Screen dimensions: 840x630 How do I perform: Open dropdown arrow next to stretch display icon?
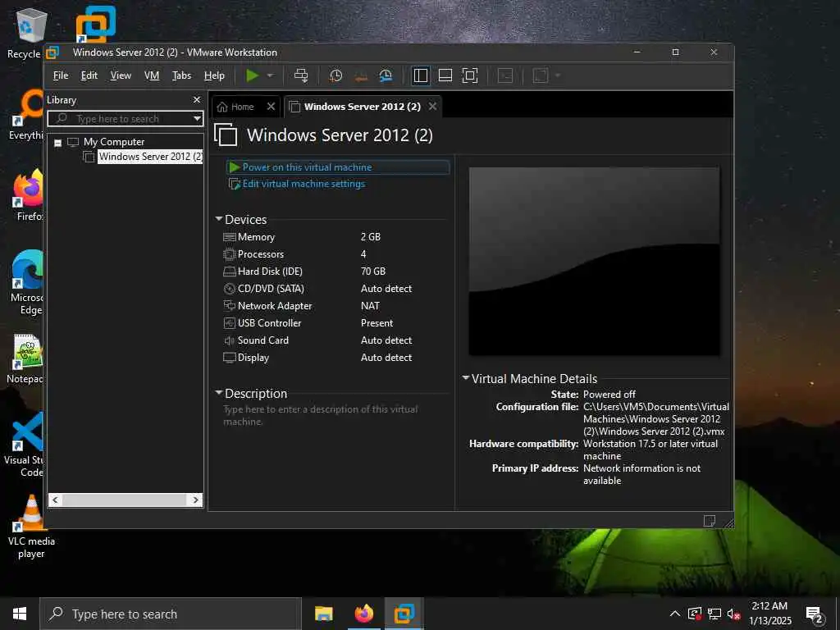click(x=558, y=75)
